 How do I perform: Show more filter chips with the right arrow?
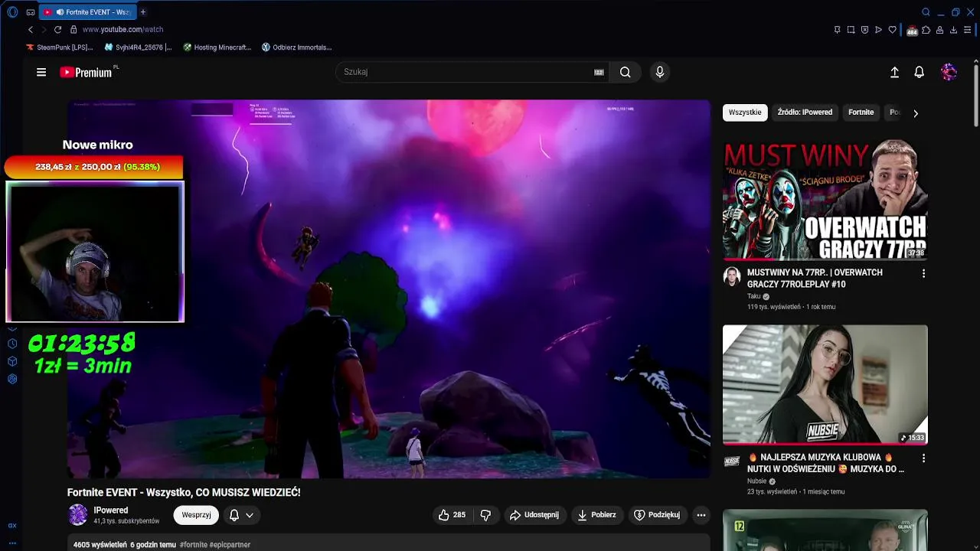click(x=916, y=113)
